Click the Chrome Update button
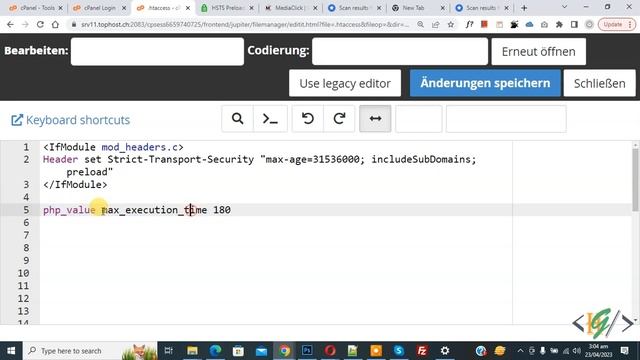Image resolution: width=640 pixels, height=360 pixels. tap(617, 24)
